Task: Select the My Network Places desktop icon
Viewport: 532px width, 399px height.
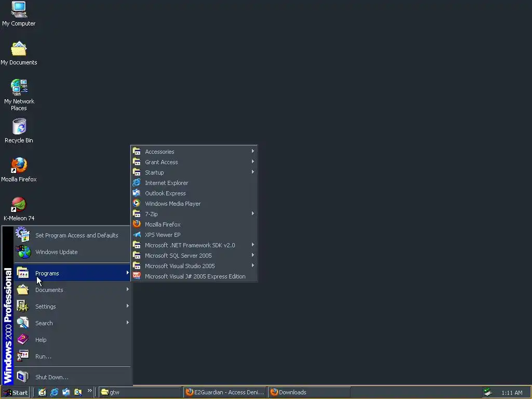Action: click(x=19, y=95)
